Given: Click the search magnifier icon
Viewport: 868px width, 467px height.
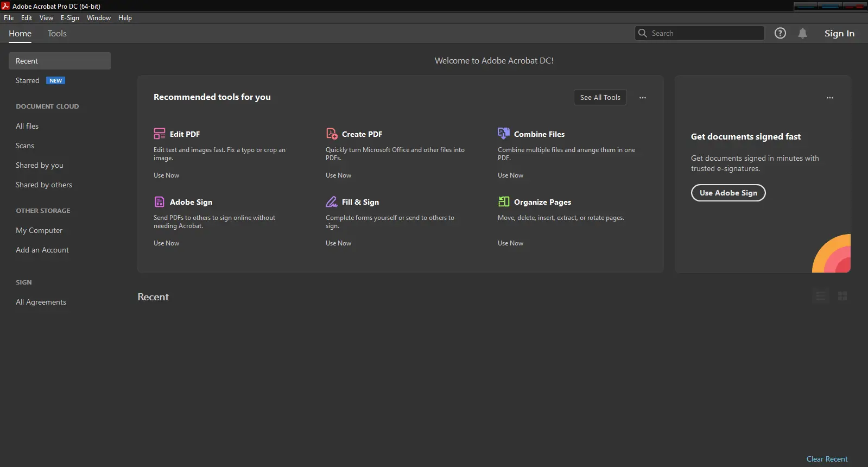Looking at the screenshot, I should 643,33.
